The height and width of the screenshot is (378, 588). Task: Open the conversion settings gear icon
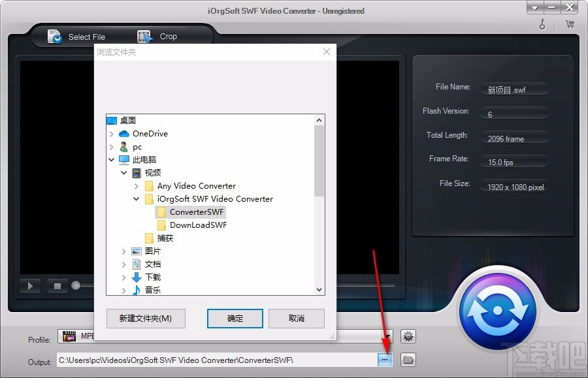point(408,336)
